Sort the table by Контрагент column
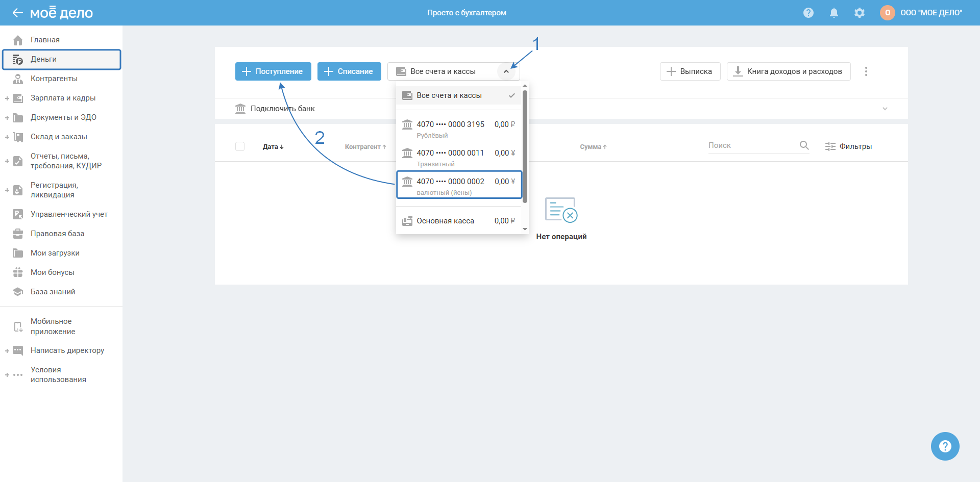 (365, 147)
